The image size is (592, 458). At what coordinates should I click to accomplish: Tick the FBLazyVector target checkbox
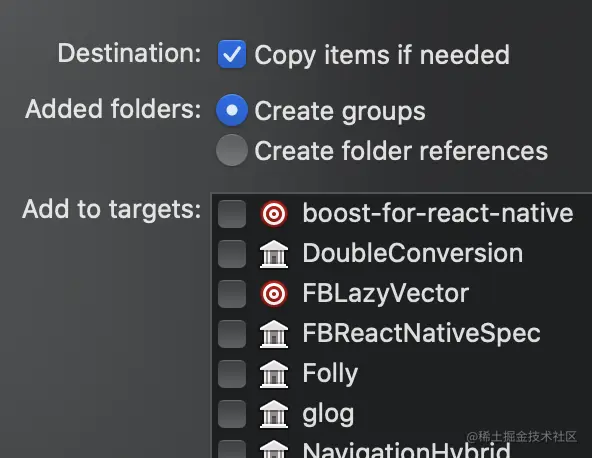pyautogui.click(x=232, y=294)
